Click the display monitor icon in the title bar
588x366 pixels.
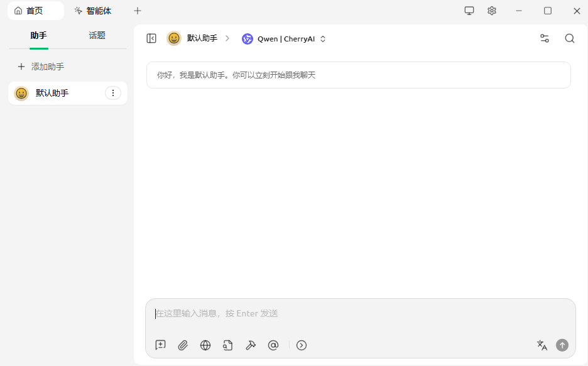469,11
